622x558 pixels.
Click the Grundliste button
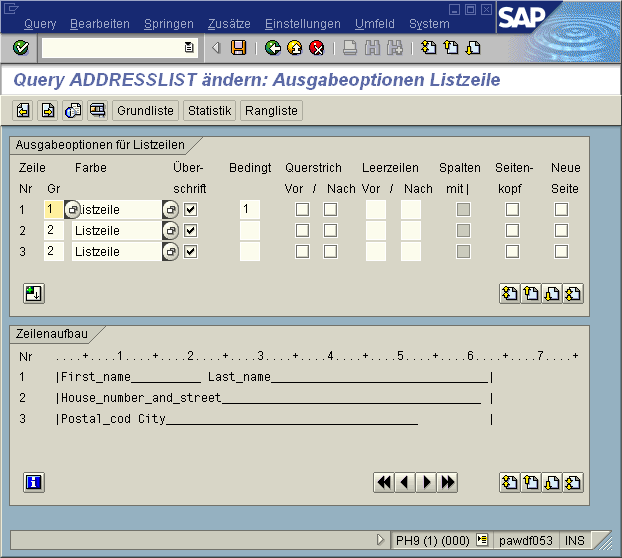145,110
